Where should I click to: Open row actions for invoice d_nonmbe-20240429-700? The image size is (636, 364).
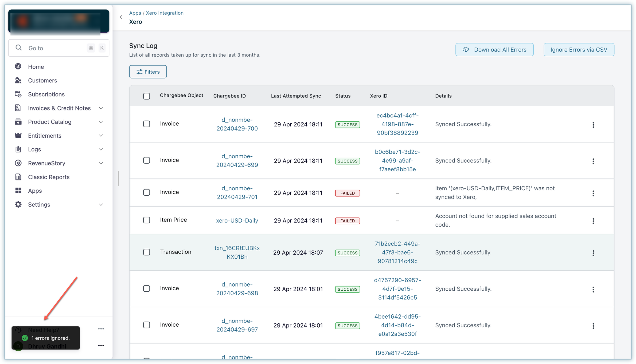pyautogui.click(x=593, y=125)
